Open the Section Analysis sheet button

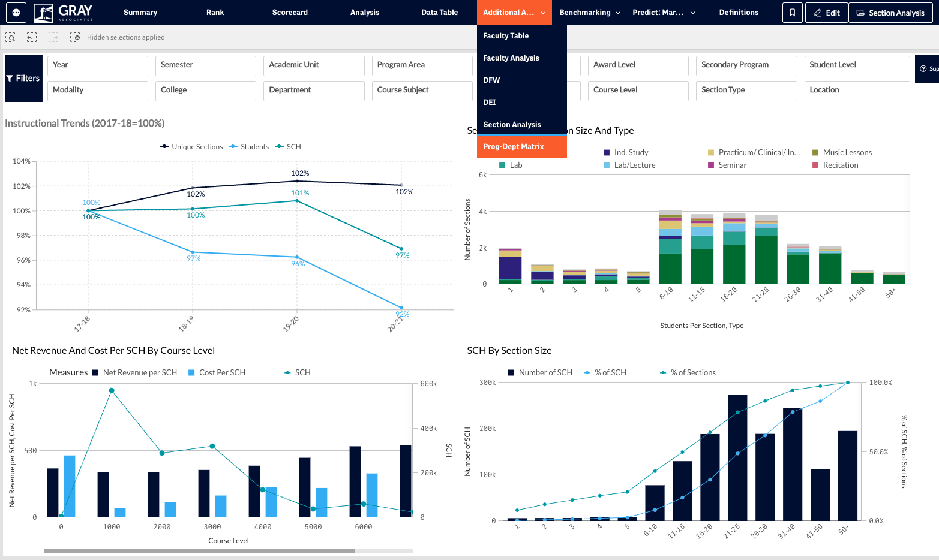(890, 13)
